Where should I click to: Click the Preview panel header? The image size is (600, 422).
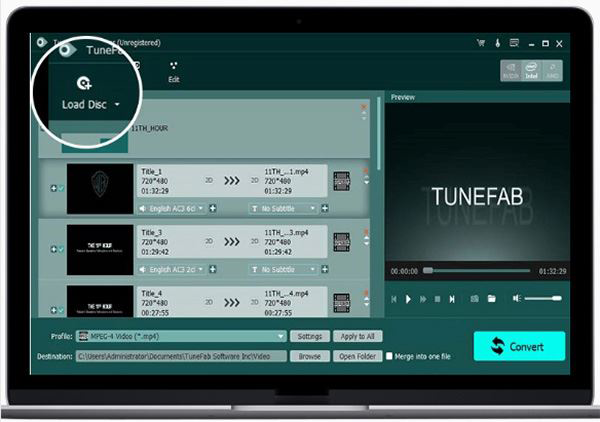click(x=478, y=97)
